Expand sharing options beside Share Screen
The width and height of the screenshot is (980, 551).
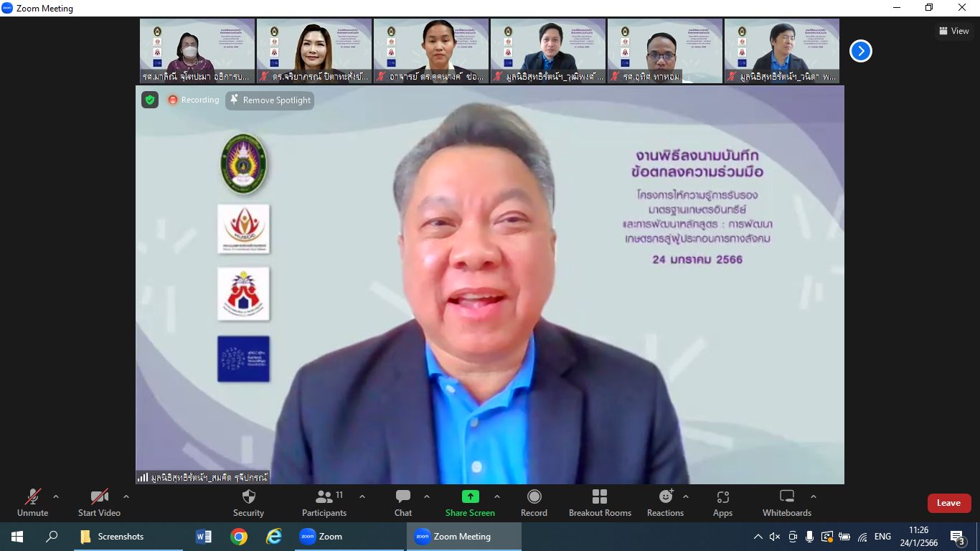[496, 496]
